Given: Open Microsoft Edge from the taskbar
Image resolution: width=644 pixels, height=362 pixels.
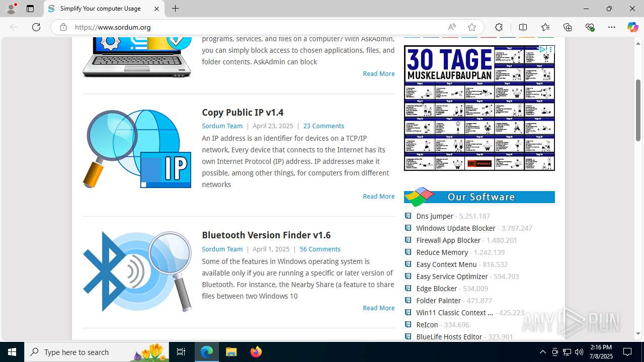Looking at the screenshot, I should point(207,352).
